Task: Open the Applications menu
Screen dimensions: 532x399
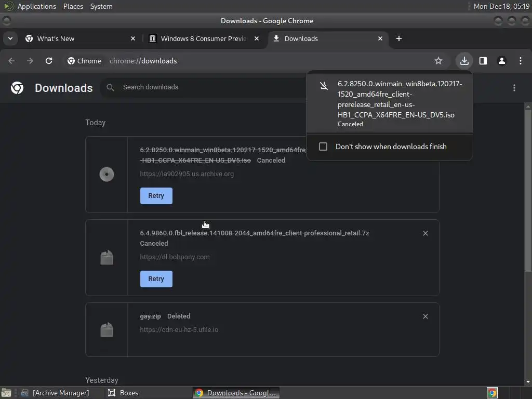Action: pos(37,6)
